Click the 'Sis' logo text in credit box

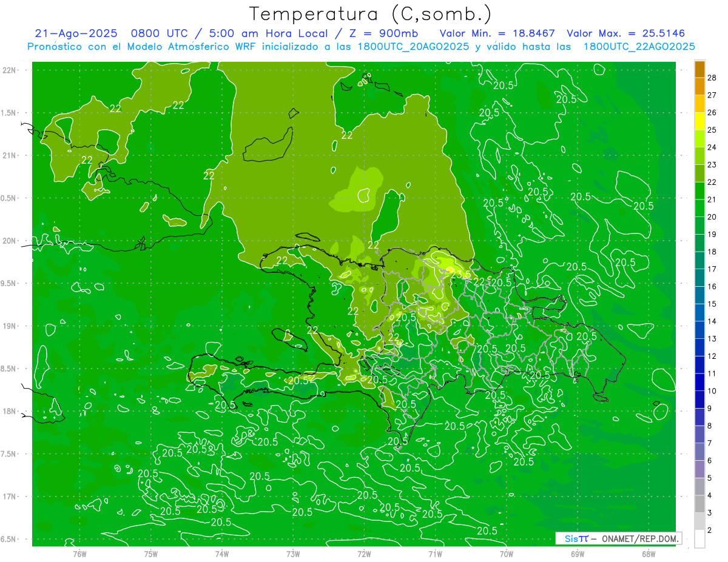[571, 538]
